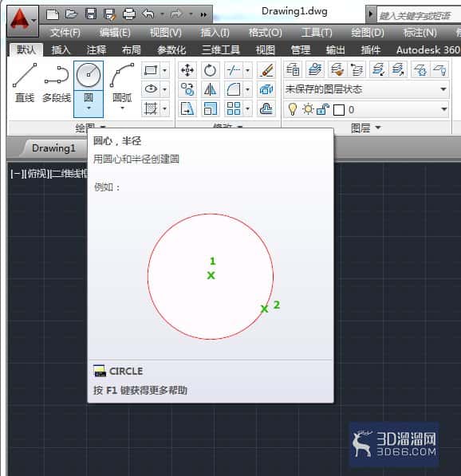Open the unsaved layer state (未保存的图层状态) dropdown
This screenshot has height=476, width=461.
click(x=366, y=89)
